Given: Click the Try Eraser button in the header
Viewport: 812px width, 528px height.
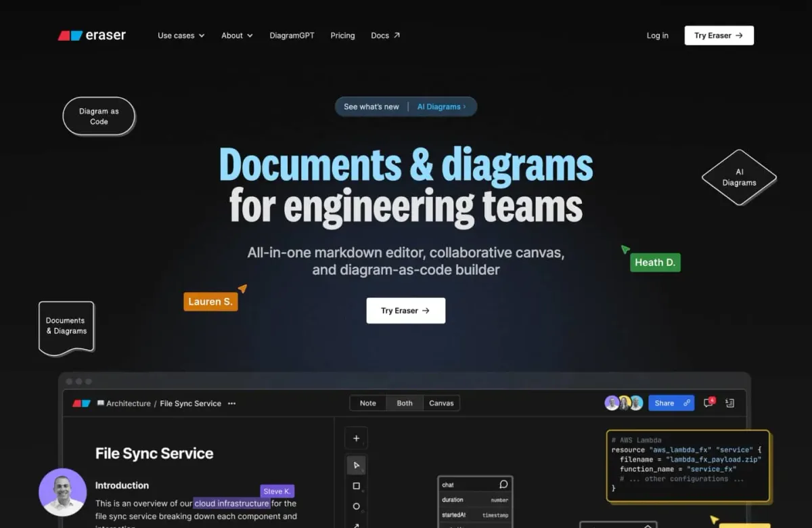Looking at the screenshot, I should coord(719,35).
